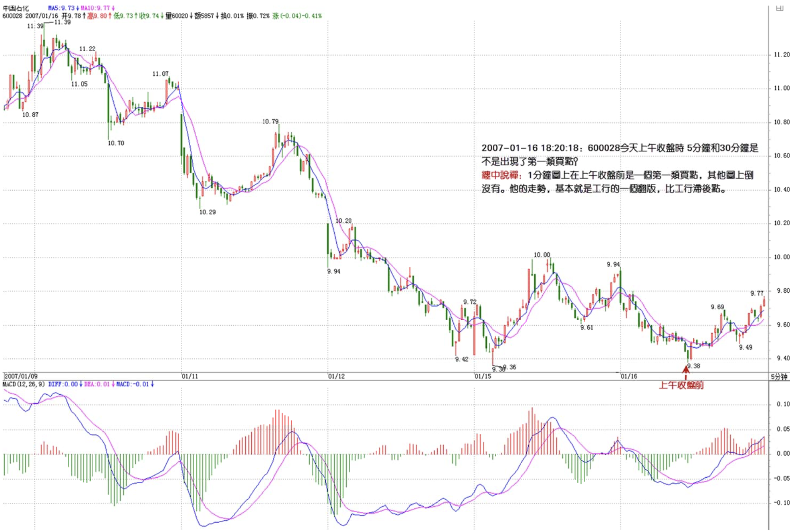Viewport: 794px width, 532px height.
Task: Open MACD(12,26,9) indicator parameters
Action: click(24, 384)
